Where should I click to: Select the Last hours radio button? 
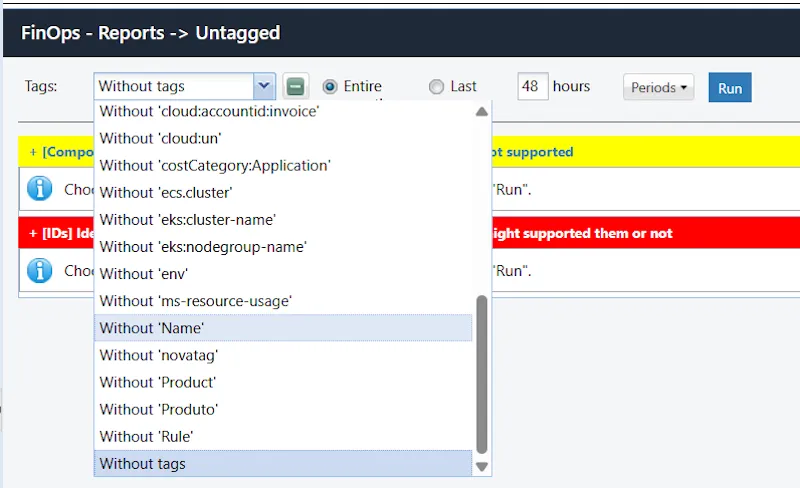[x=436, y=87]
